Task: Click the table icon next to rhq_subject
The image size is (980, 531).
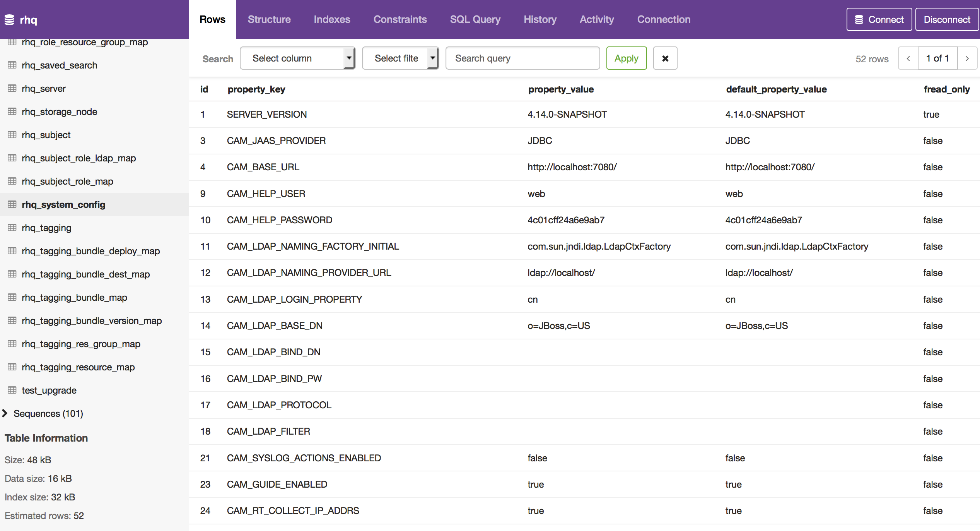Action: pyautogui.click(x=12, y=135)
